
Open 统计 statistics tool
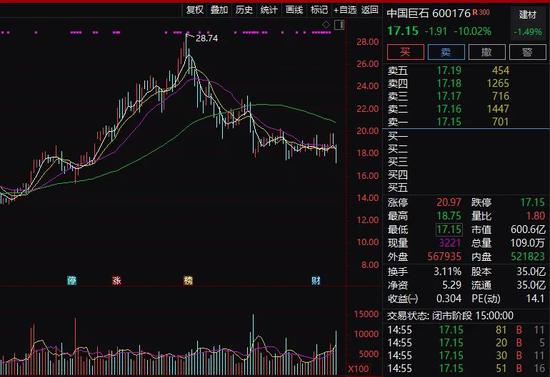[269, 10]
